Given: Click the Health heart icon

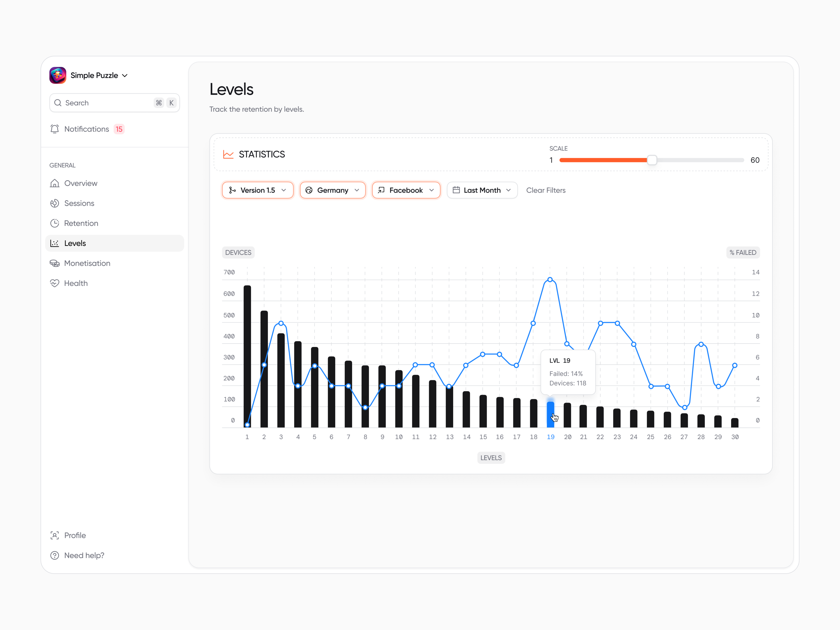Looking at the screenshot, I should point(55,283).
